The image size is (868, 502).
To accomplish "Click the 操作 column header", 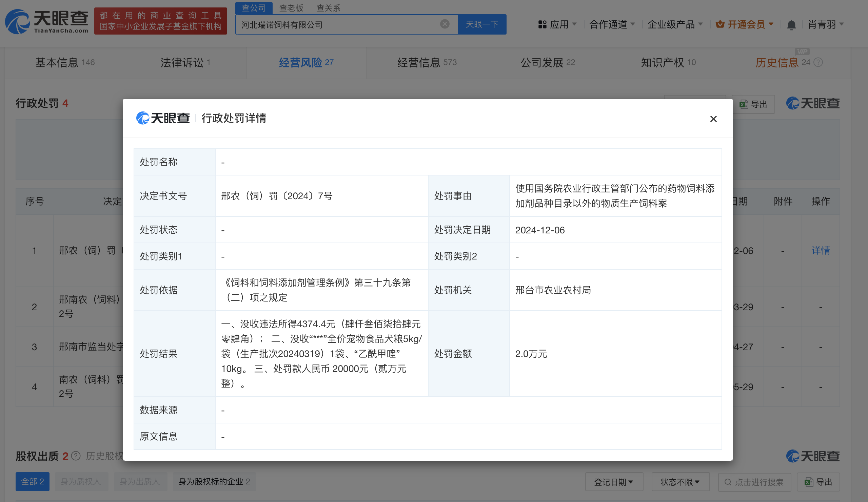I will (821, 201).
